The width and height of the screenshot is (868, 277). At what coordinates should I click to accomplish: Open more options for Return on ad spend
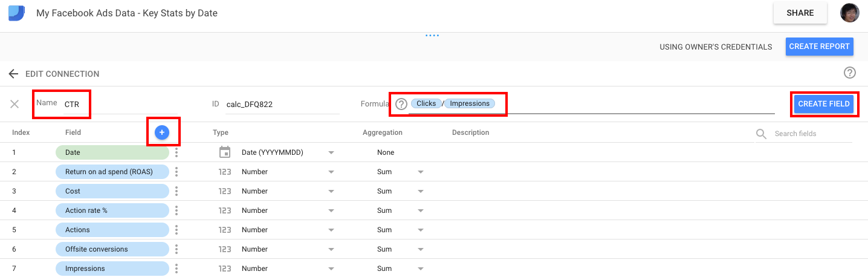[x=177, y=172]
